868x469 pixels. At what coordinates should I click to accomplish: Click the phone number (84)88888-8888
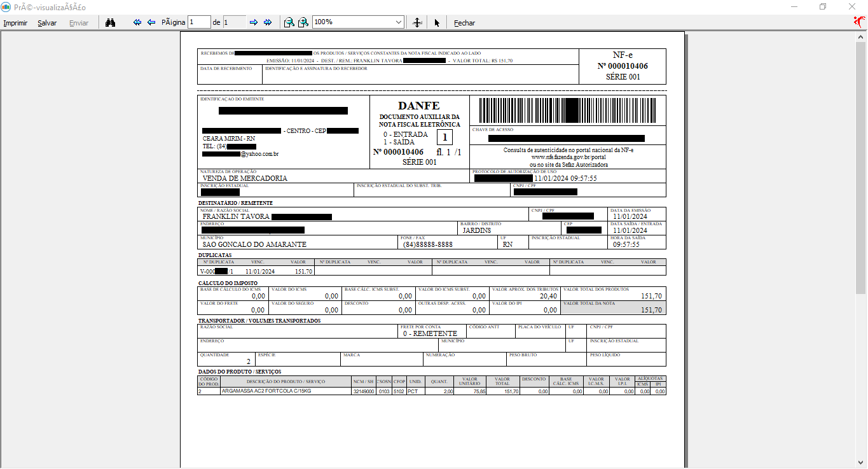pyautogui.click(x=427, y=244)
